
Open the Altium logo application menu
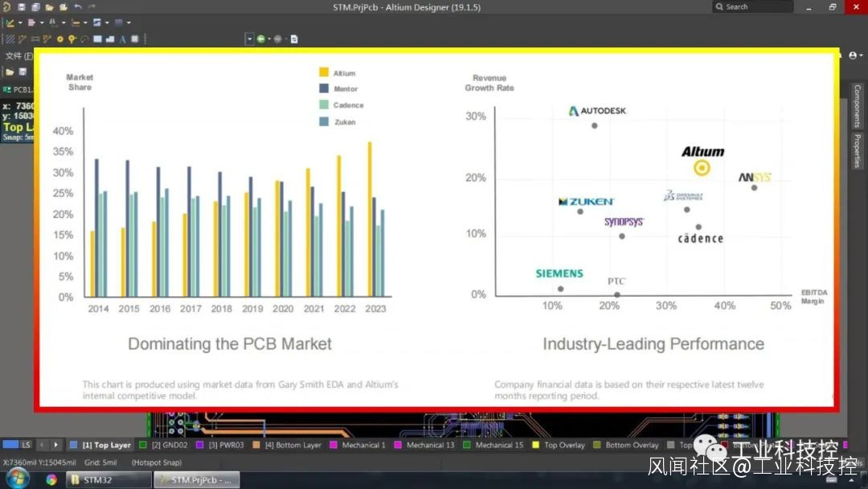pyautogui.click(x=6, y=6)
